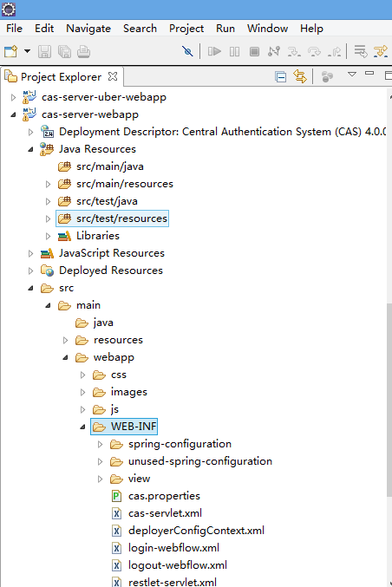Click Collapse All in Project Explorer
The image size is (392, 587).
[x=280, y=77]
